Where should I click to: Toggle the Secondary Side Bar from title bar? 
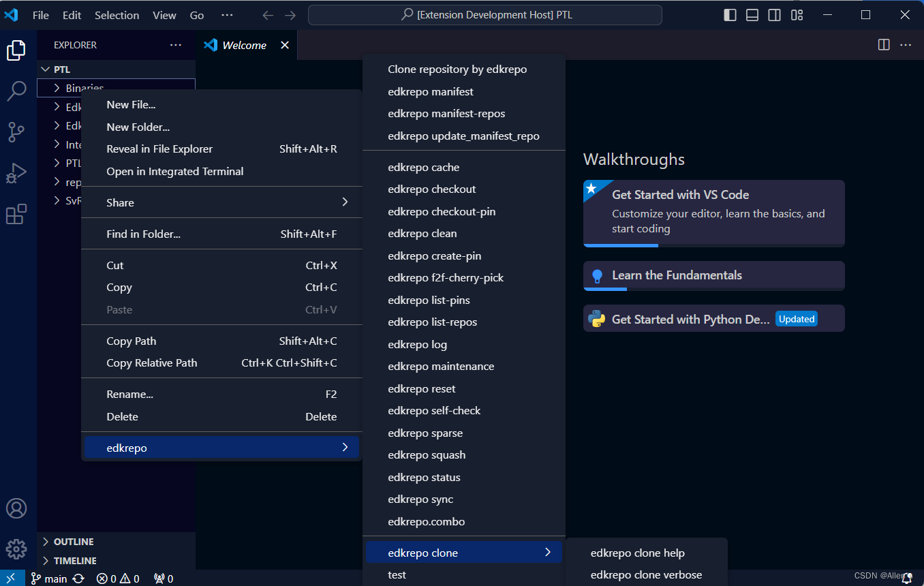(x=774, y=14)
